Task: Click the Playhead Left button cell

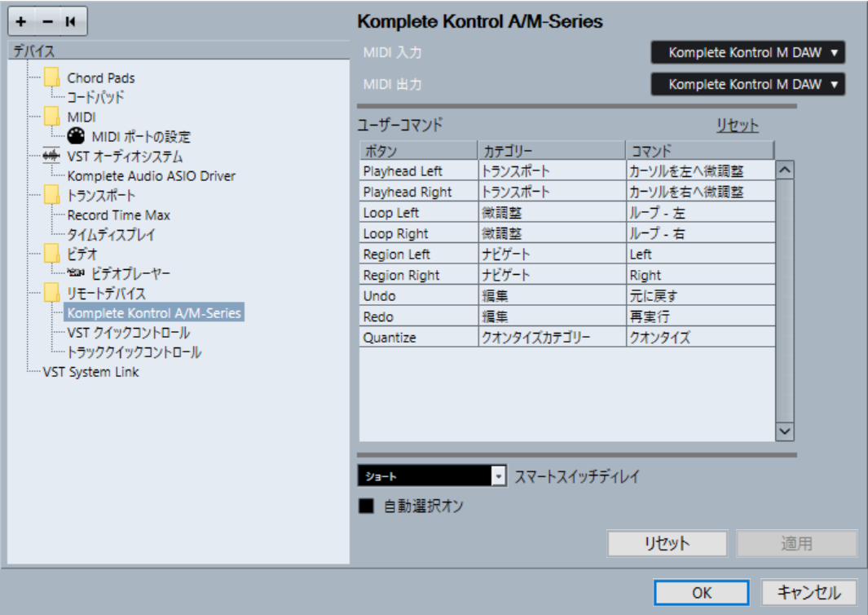Action: point(418,171)
